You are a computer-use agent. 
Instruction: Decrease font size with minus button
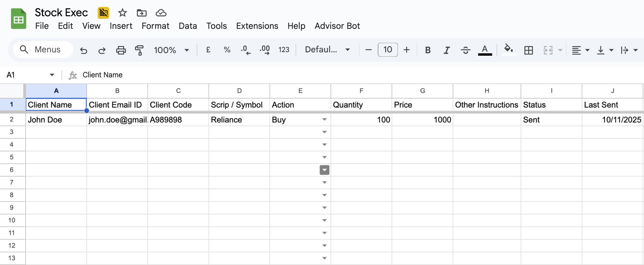coord(369,50)
